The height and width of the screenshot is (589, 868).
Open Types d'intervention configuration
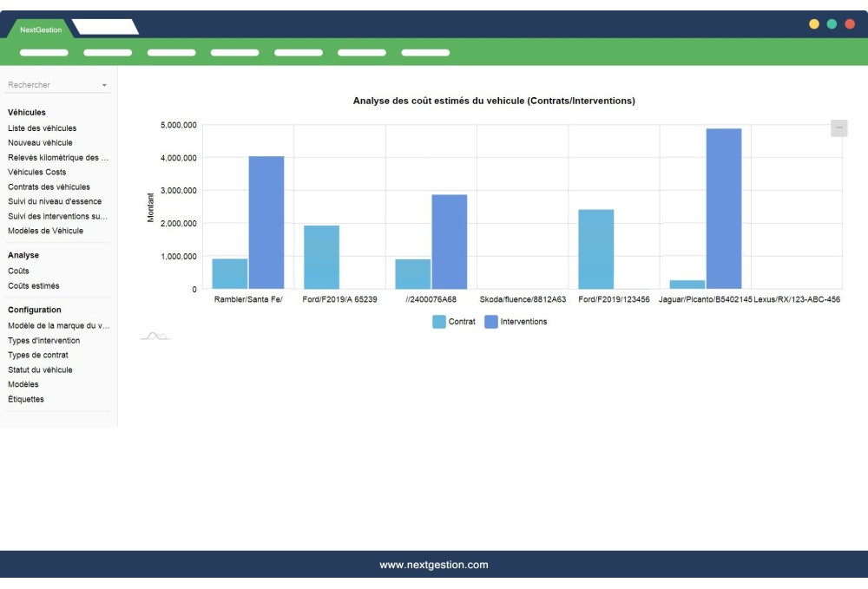point(43,341)
